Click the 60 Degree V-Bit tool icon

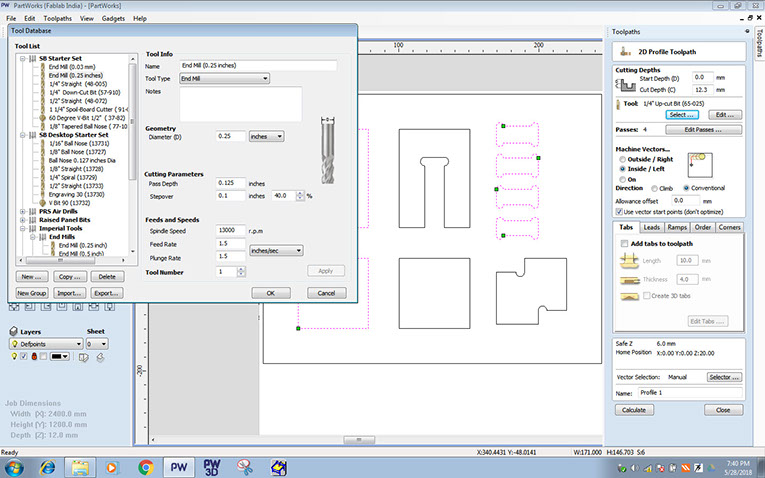(x=42, y=118)
